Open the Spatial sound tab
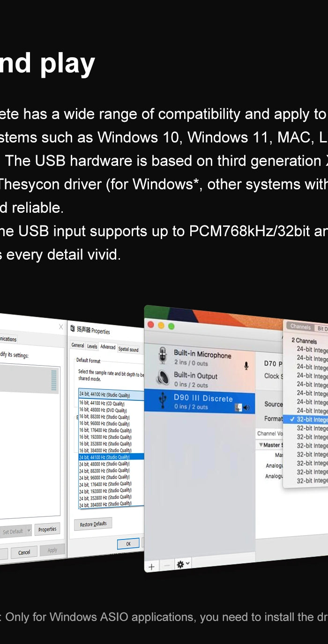Screen dimensions: 328x644 click(128, 349)
